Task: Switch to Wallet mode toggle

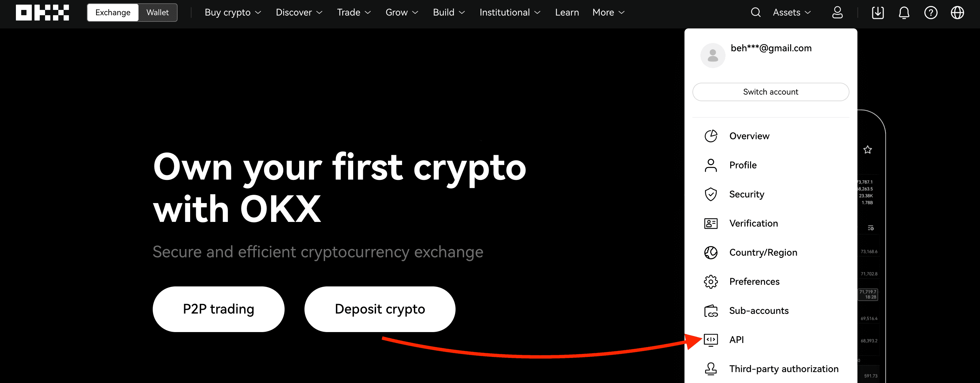Action: pyautogui.click(x=157, y=13)
